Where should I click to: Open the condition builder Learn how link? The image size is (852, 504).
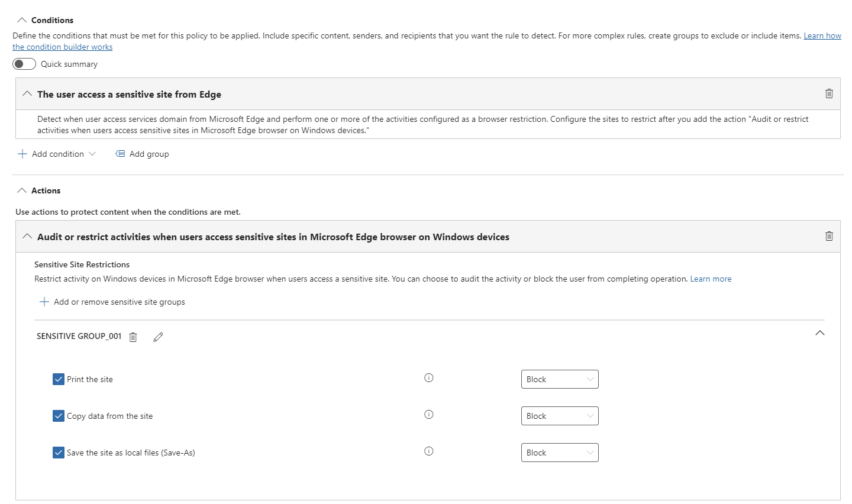coord(822,35)
